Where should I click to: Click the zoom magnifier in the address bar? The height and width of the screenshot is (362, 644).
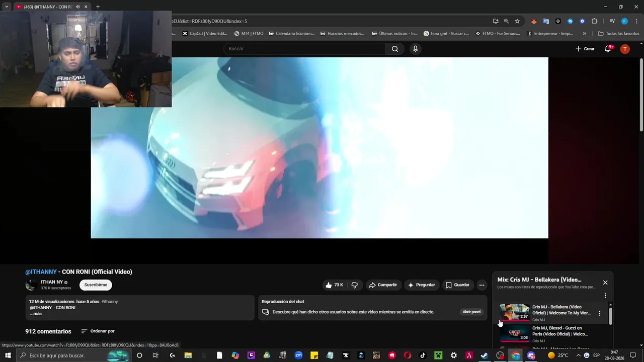pyautogui.click(x=506, y=21)
